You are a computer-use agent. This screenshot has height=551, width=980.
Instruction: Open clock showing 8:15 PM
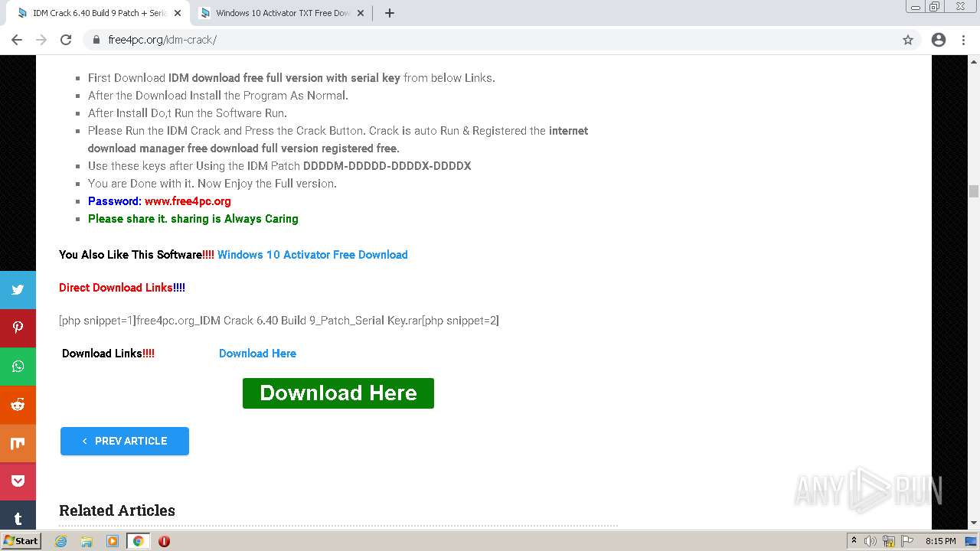pyautogui.click(x=940, y=541)
